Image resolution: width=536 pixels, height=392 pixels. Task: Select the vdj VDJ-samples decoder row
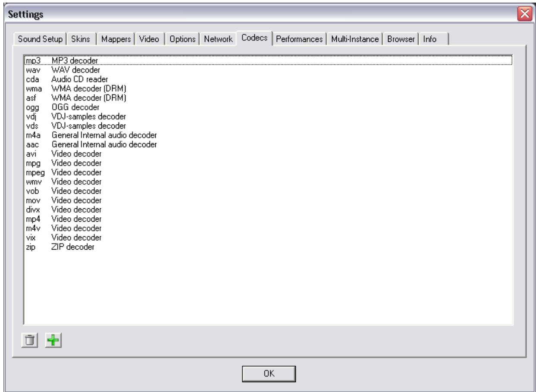(268, 116)
